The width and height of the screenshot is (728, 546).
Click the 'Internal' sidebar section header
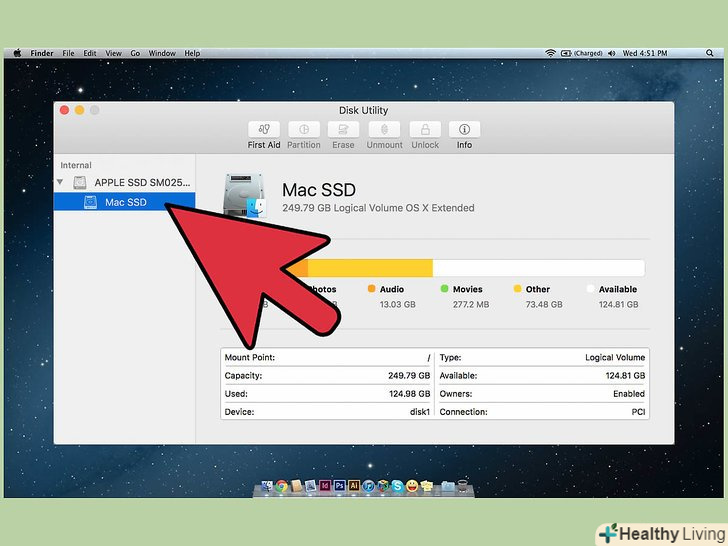tap(76, 165)
